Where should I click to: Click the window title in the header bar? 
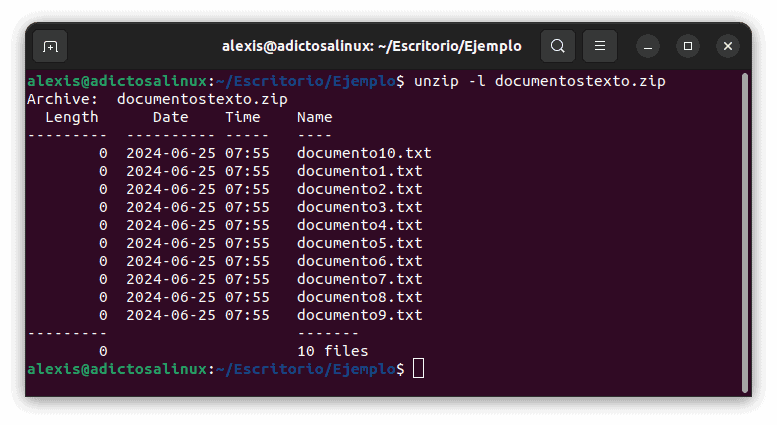pos(371,46)
